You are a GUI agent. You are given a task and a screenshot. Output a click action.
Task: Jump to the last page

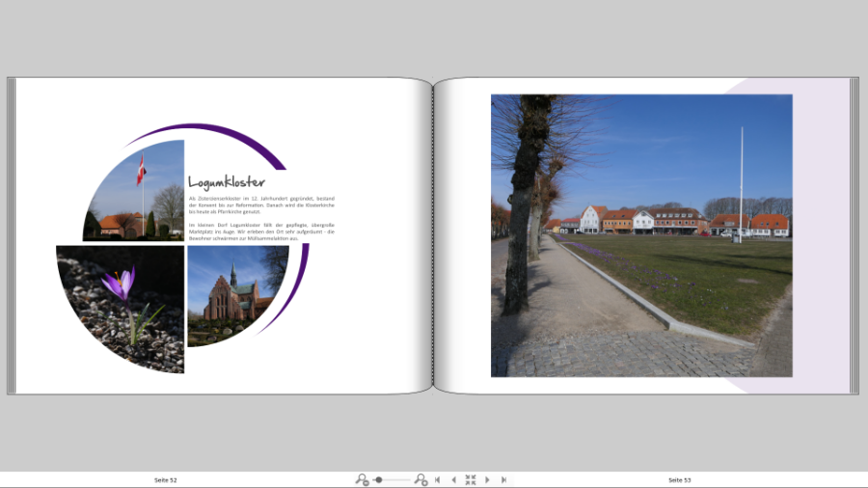503,479
